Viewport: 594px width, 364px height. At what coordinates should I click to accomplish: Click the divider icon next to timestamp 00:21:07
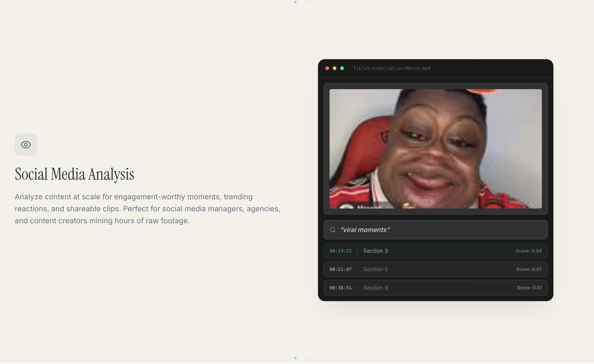pos(357,269)
